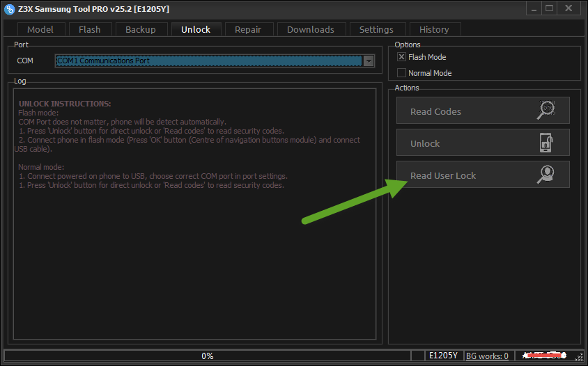The image size is (588, 366).
Task: Click the UNLOCK INSTRUCTIONS heading in log
Action: tap(65, 104)
